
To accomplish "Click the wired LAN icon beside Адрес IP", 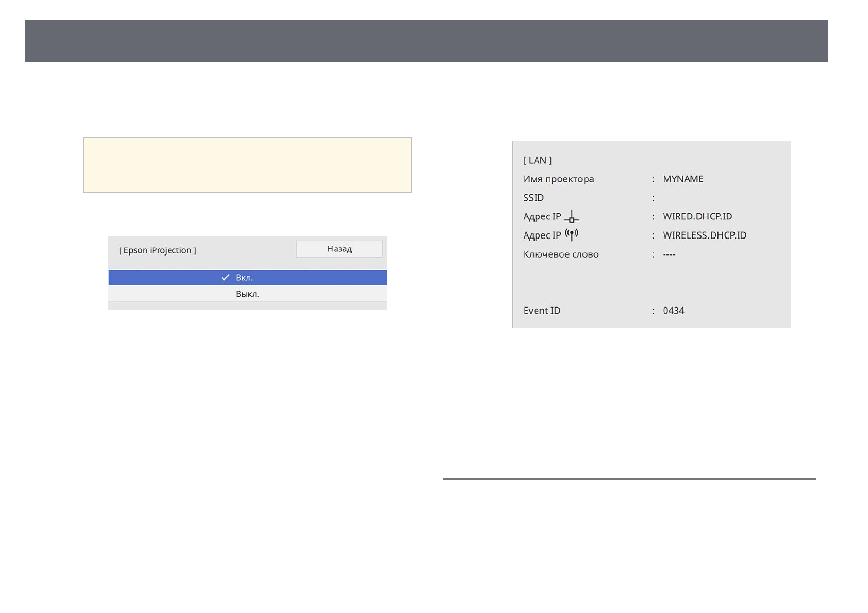I will click(x=571, y=217).
